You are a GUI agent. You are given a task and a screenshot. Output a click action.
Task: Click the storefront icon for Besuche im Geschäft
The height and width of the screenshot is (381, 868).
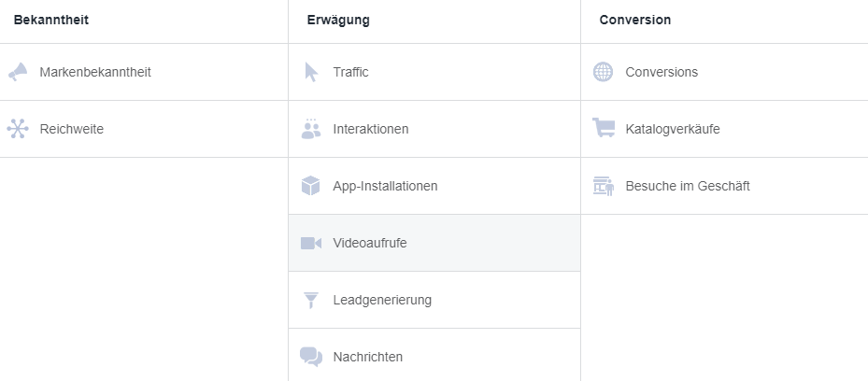[x=604, y=186]
